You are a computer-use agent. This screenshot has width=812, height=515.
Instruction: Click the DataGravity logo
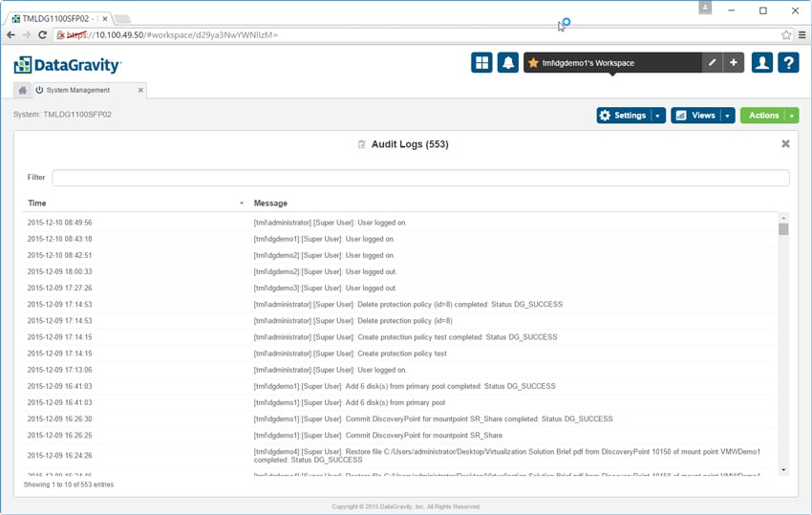tap(67, 65)
